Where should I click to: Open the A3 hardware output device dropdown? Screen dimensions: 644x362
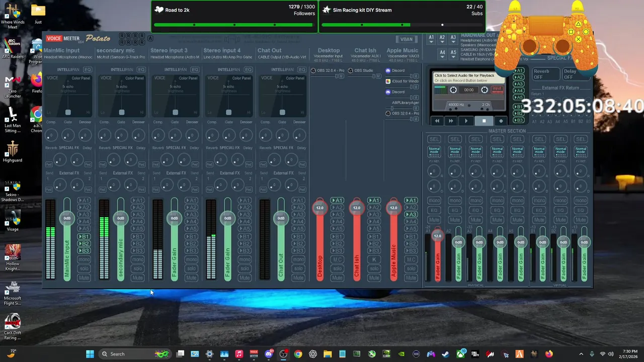[453, 39]
